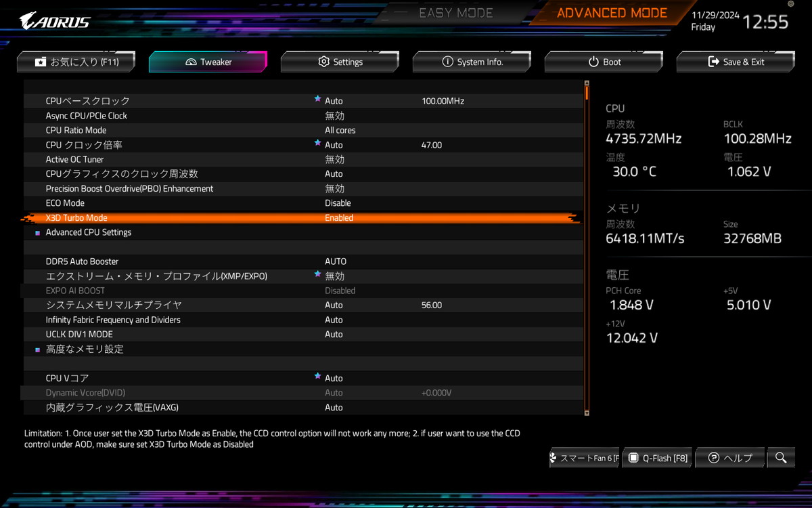
Task: Switch to the Tweaker tab
Action: [x=208, y=62]
